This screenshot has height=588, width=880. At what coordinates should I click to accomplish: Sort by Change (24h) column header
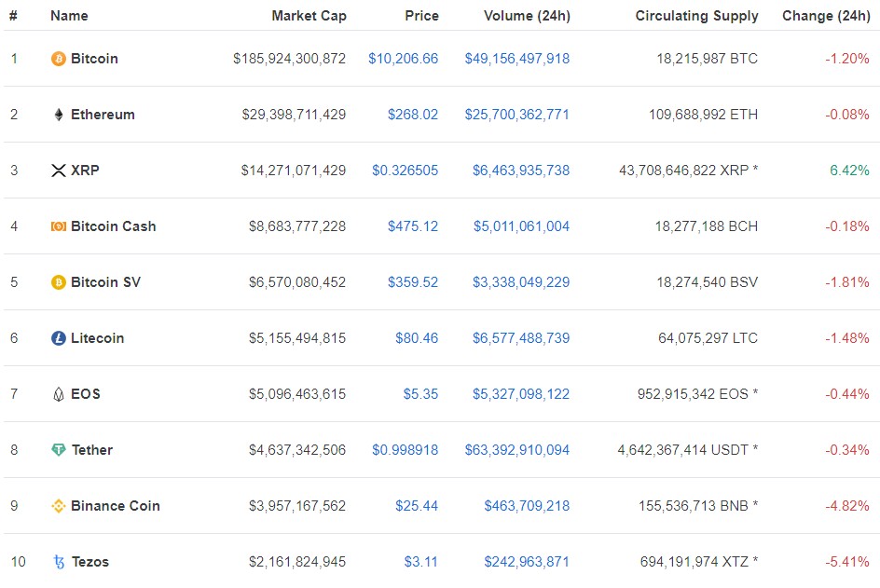[826, 16]
